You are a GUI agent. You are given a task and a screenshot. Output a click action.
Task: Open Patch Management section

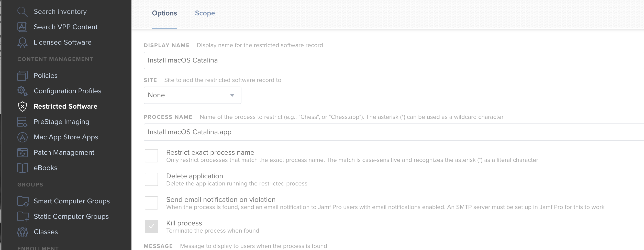pyautogui.click(x=64, y=153)
